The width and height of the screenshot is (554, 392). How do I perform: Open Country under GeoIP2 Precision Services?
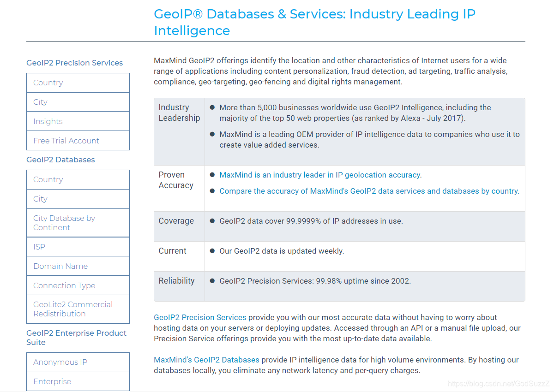tap(78, 83)
